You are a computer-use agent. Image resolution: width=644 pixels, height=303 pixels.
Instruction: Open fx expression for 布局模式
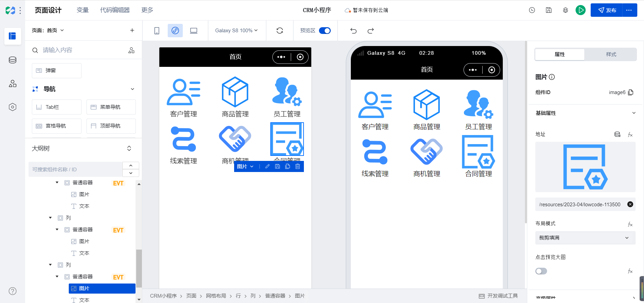pyautogui.click(x=630, y=224)
